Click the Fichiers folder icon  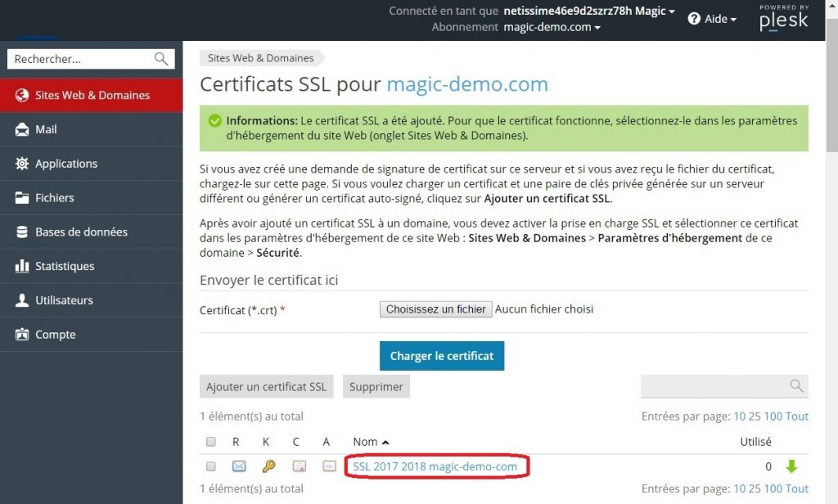(x=22, y=198)
